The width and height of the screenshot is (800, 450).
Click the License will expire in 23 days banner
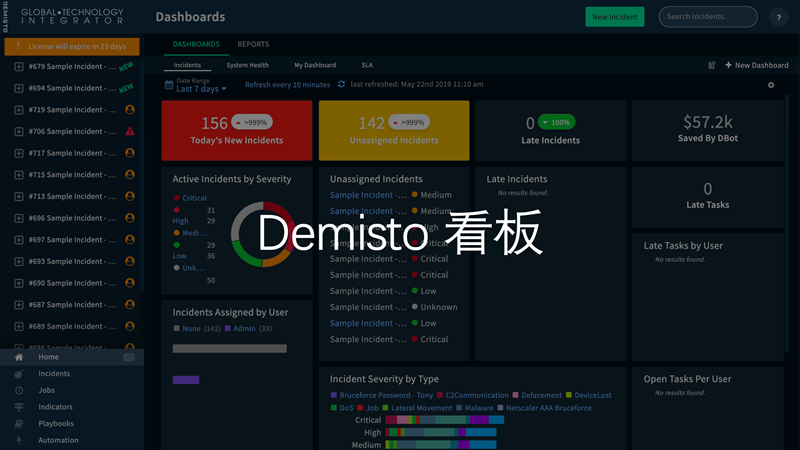72,46
